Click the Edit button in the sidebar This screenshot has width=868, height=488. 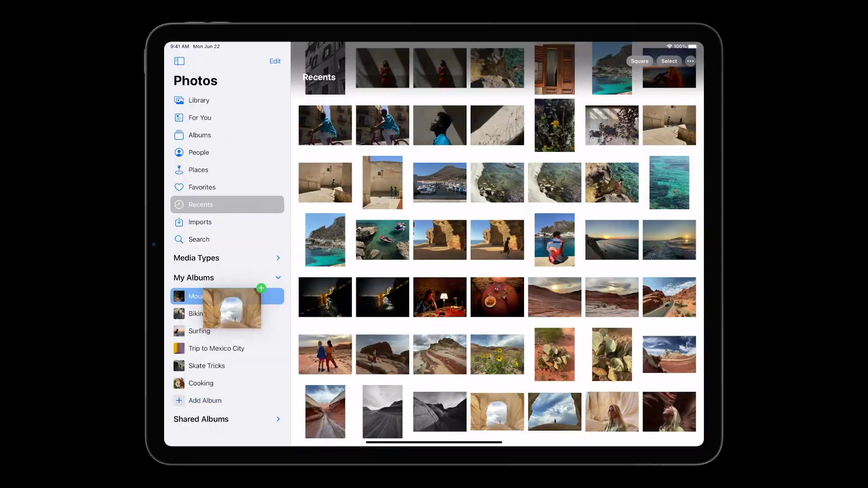pos(275,61)
